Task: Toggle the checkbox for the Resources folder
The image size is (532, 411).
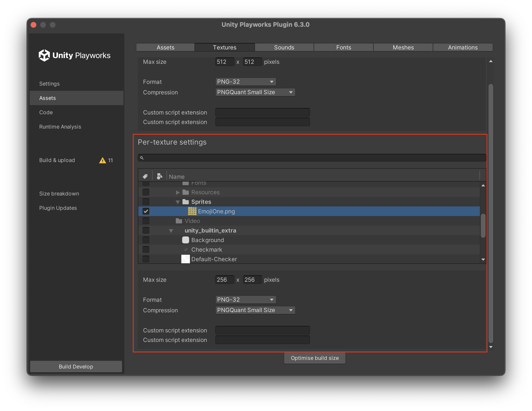Action: pyautogui.click(x=146, y=192)
